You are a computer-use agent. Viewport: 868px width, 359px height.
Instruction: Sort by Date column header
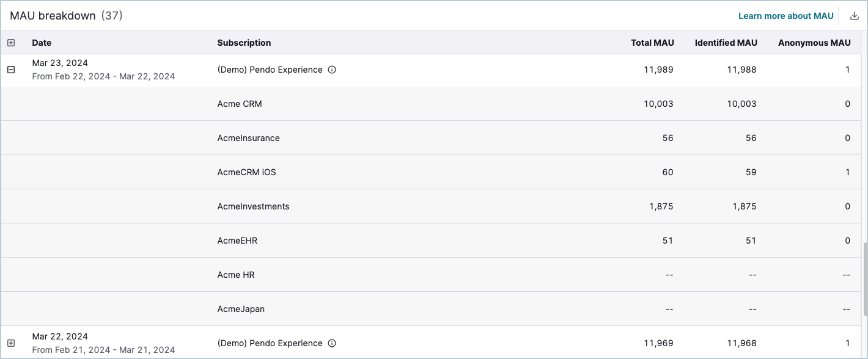pos(42,43)
